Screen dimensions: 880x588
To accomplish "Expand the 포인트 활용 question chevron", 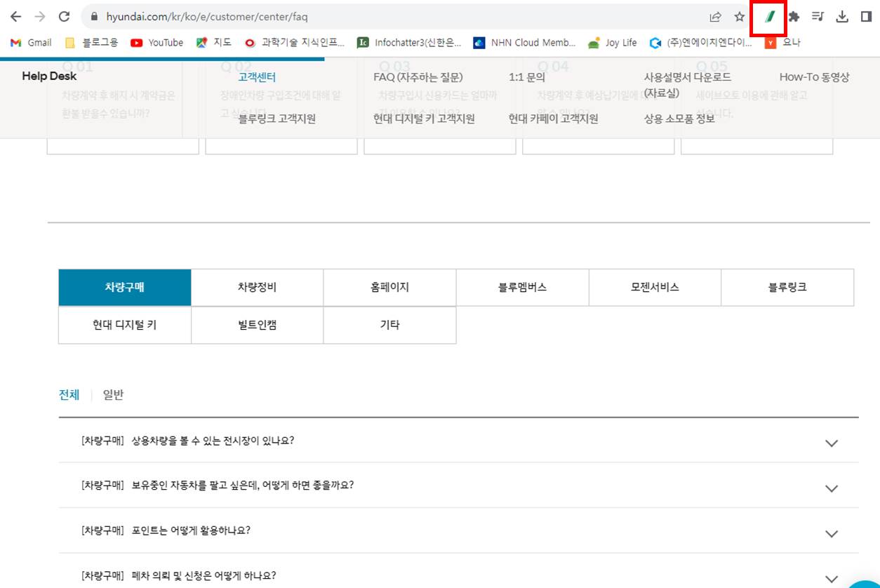I will 832,534.
